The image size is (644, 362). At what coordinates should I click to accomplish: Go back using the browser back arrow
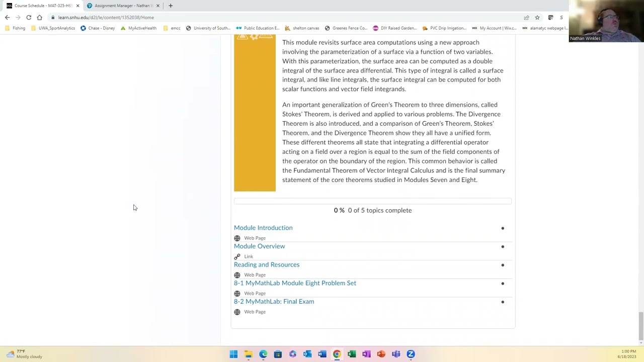pos(7,18)
